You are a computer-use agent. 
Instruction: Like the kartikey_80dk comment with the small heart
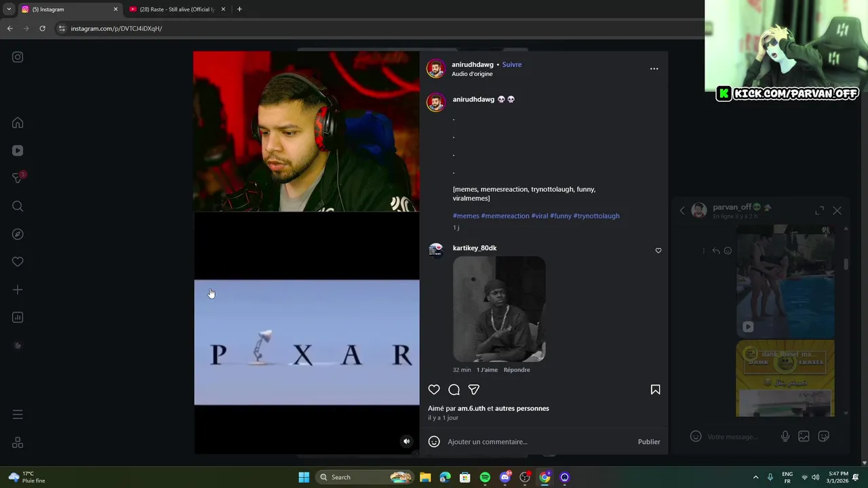658,251
